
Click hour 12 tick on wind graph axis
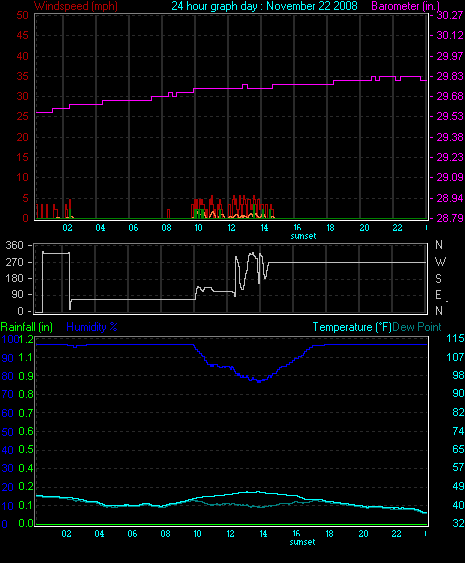click(x=232, y=228)
